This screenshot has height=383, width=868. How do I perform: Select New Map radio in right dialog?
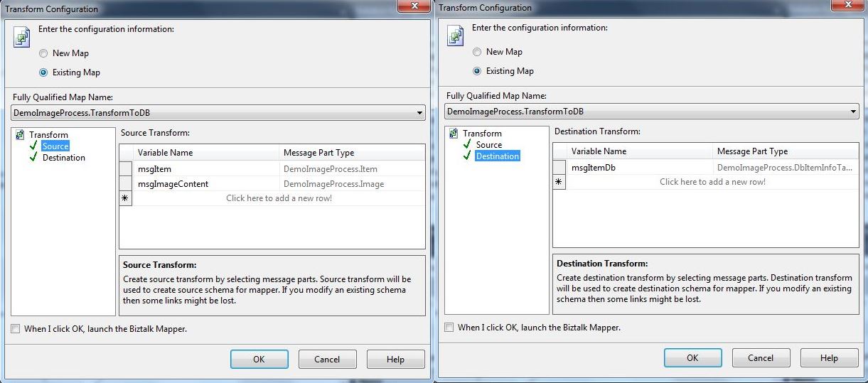478,52
